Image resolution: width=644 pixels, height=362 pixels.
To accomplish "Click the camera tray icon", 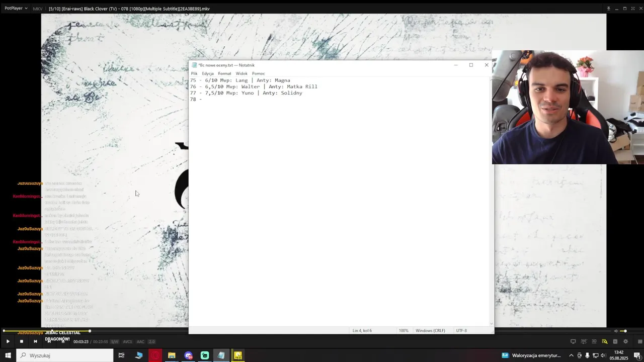I will click(x=579, y=355).
